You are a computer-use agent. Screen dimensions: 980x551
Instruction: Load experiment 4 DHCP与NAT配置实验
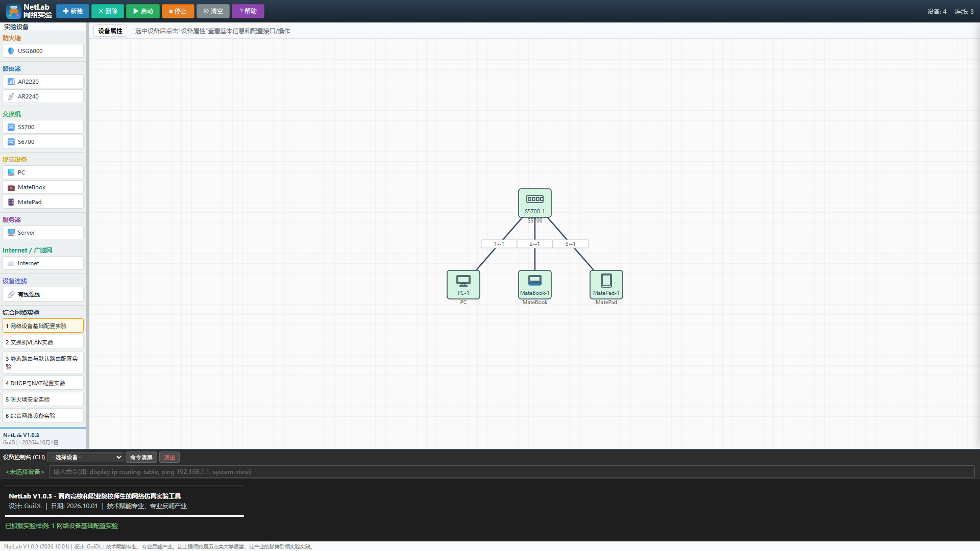(x=43, y=383)
